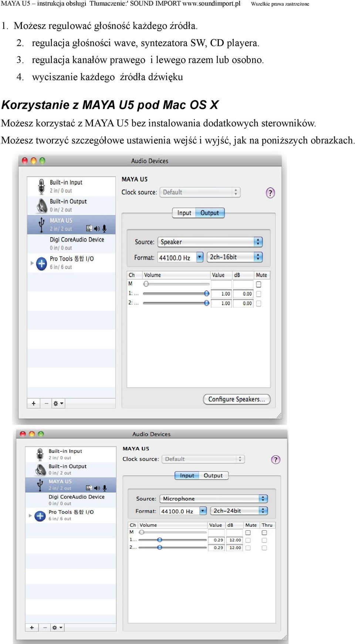Viewport: 355px width, 644px height.
Task: Click master volume slider knob, upper window
Action: 146,284
